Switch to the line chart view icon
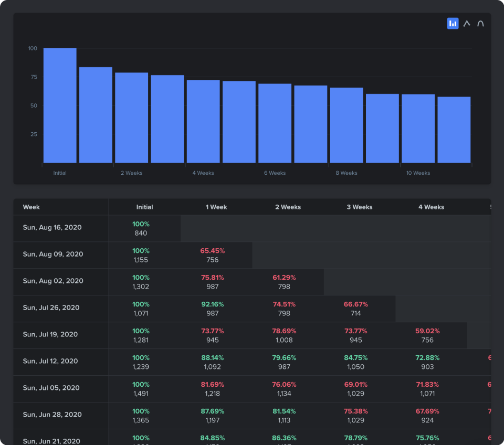Screen dimensions: 504x445 click(467, 23)
